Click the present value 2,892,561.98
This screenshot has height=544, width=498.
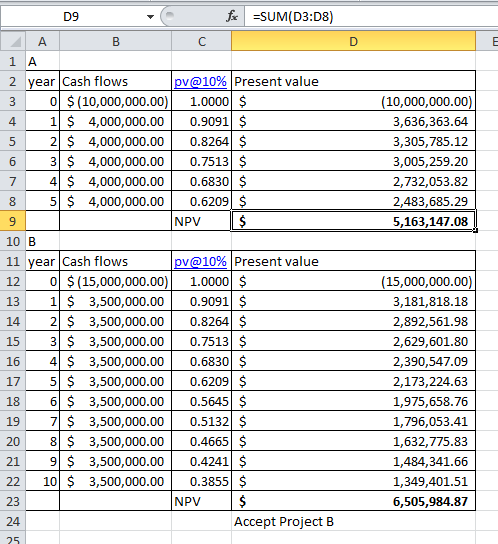click(353, 321)
